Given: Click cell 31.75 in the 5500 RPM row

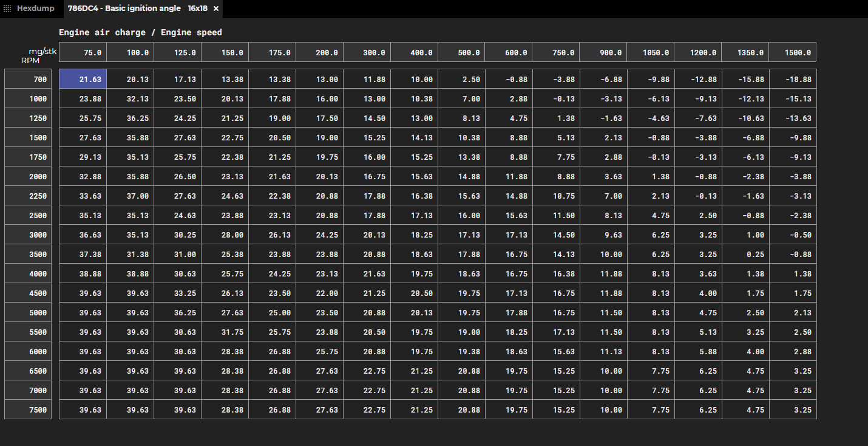Looking at the screenshot, I should 225,332.
